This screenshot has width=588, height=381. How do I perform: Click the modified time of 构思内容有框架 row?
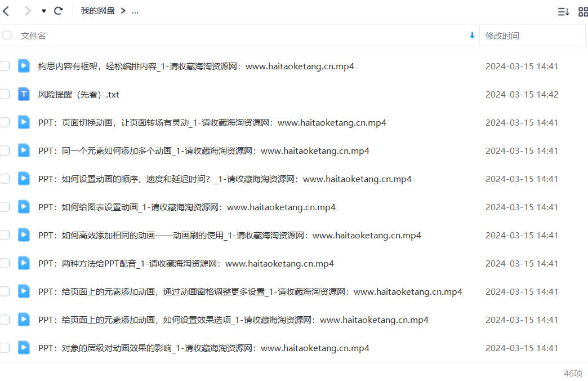tap(522, 67)
